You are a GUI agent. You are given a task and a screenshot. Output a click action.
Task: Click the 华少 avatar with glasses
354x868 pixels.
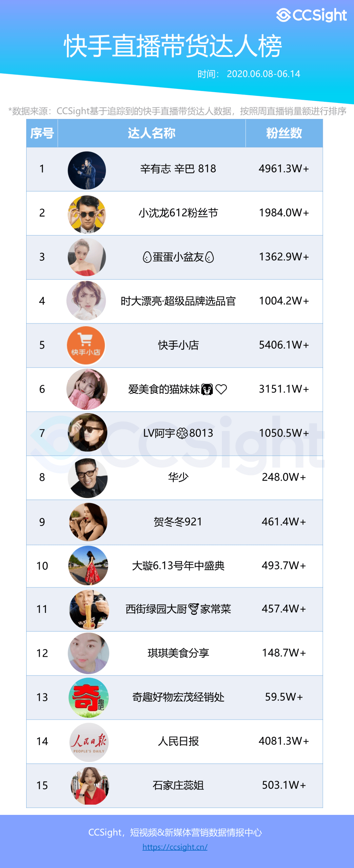88,478
